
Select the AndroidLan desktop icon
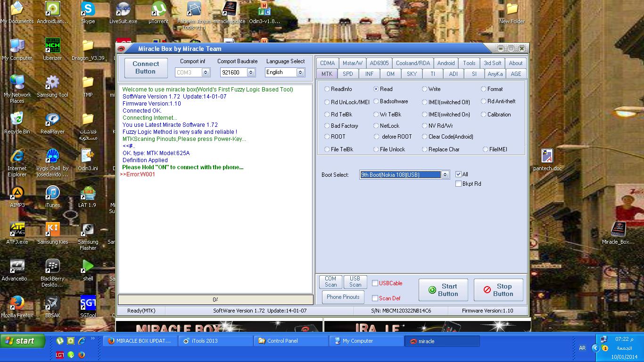click(52, 13)
